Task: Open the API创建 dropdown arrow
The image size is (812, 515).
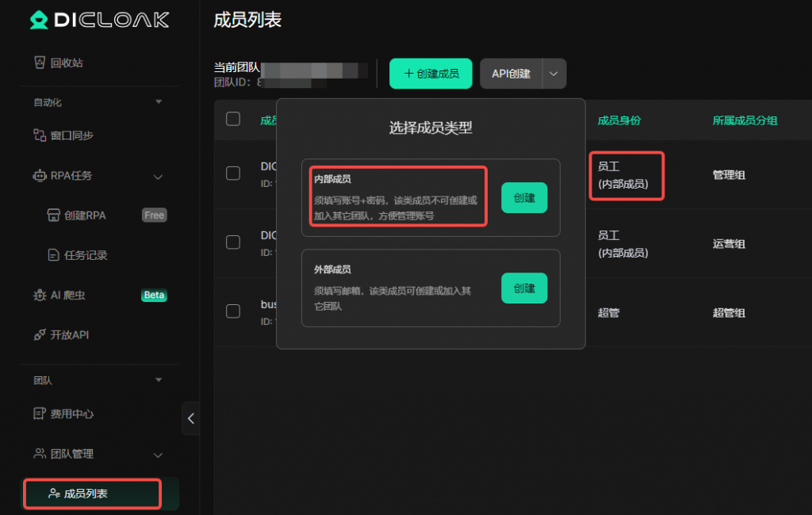Action: [x=553, y=74]
